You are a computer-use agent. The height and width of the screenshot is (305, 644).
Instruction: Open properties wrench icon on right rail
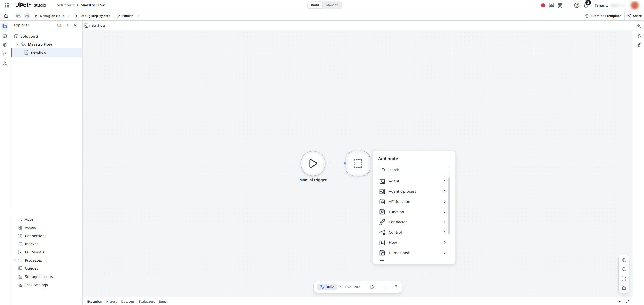[x=639, y=26]
